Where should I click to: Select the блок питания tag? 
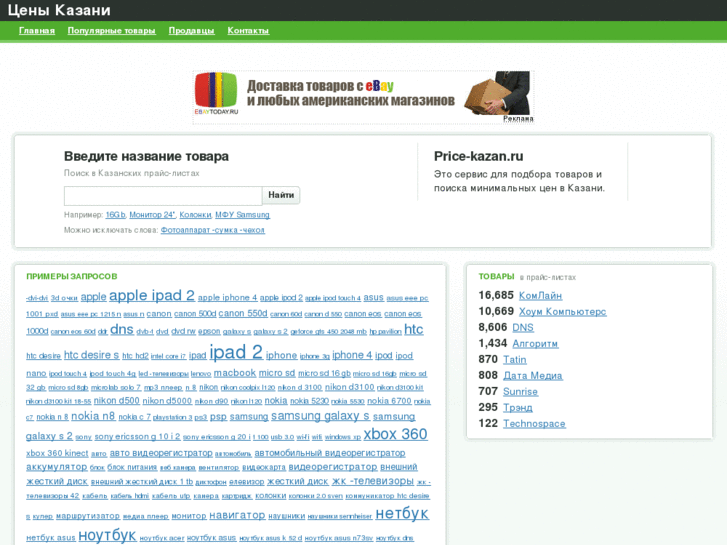pos(132,468)
